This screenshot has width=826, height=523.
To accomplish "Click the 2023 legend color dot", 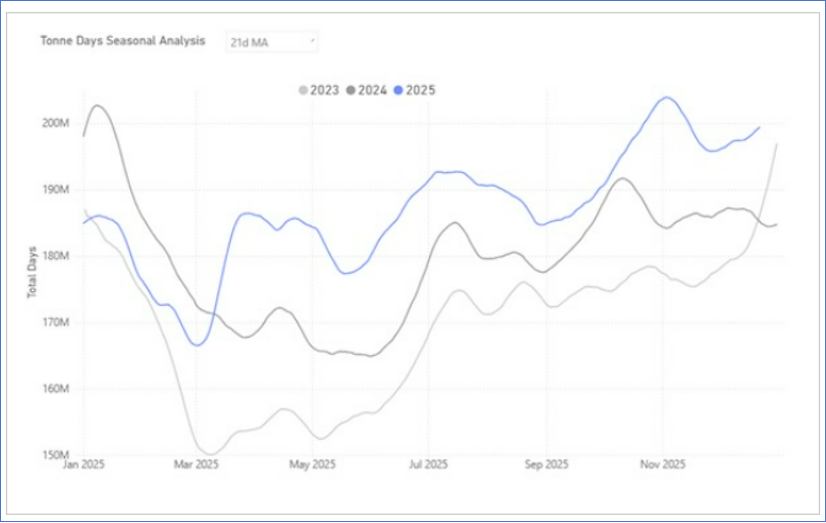I will tap(303, 90).
